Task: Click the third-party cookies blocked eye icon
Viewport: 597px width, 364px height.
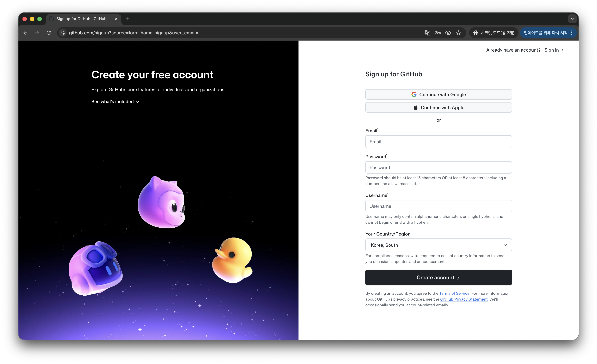Action: click(x=448, y=33)
